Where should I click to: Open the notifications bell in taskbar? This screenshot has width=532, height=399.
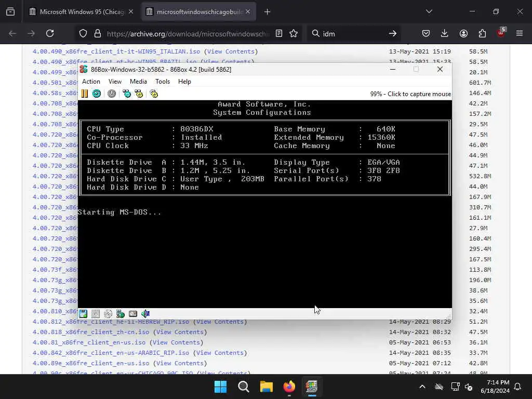coord(518,387)
